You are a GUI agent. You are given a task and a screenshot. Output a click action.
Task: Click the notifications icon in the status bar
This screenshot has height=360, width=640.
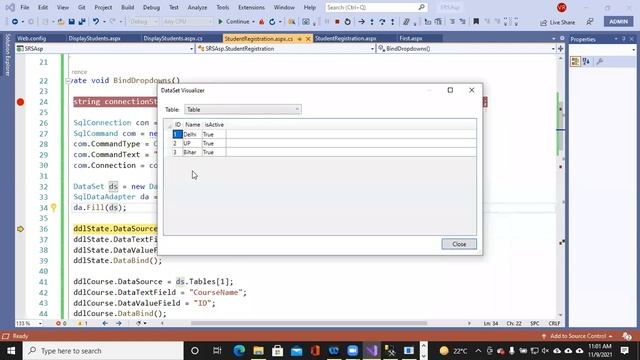(627, 336)
